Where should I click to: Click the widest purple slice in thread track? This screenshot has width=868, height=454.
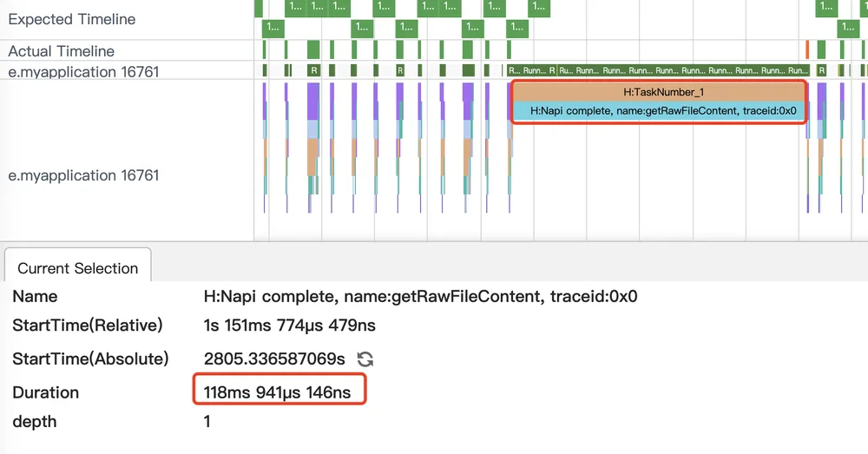pos(313,102)
